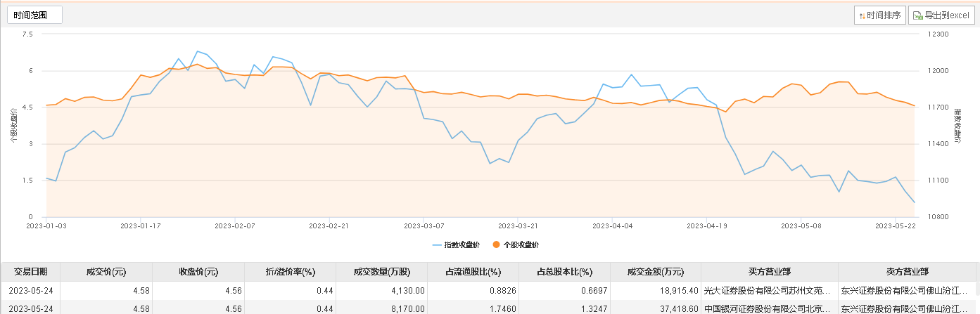
Task: Click the sort arrows icon beside 时间排序
Action: tap(862, 15)
